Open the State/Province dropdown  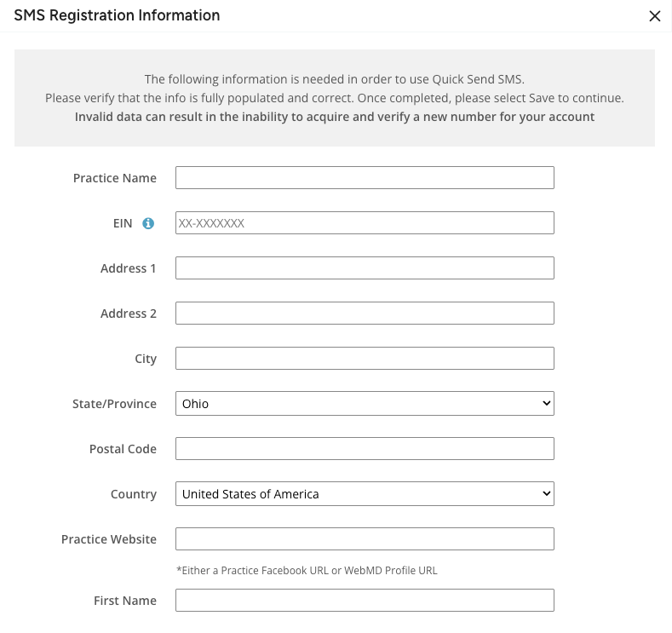365,404
